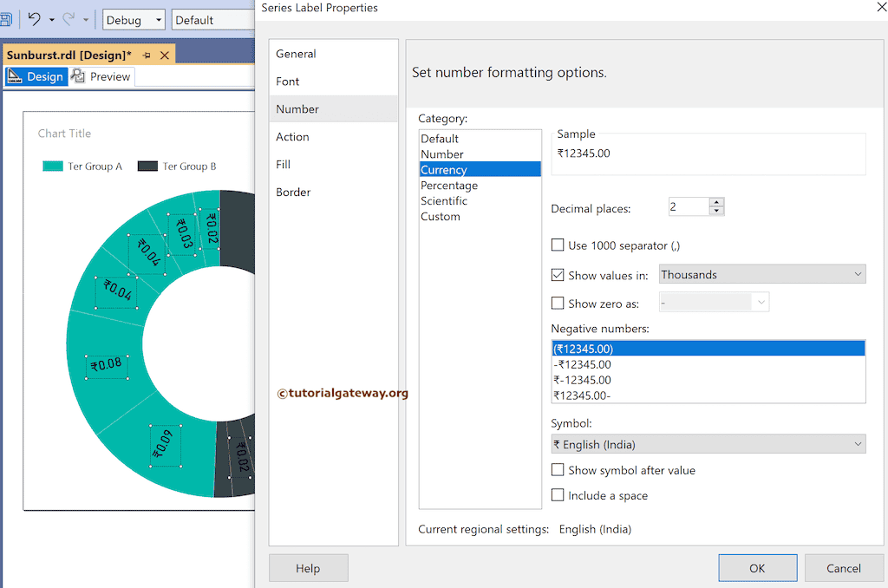Enable Use 1000 separator (,)
Image resolution: width=888 pixels, height=588 pixels.
[558, 245]
